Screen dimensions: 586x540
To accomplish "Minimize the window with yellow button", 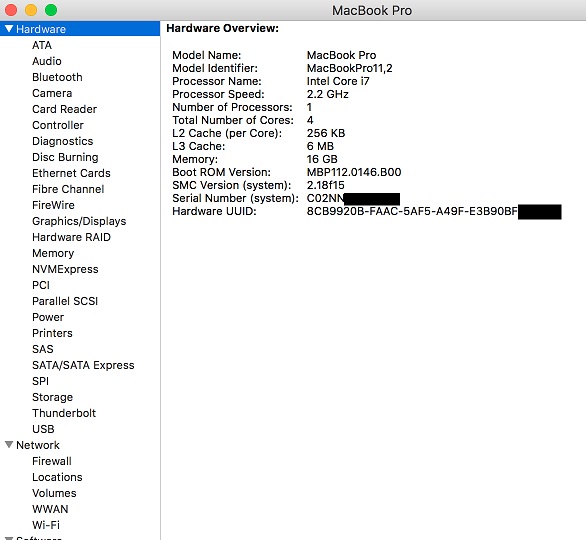I will (x=31, y=10).
